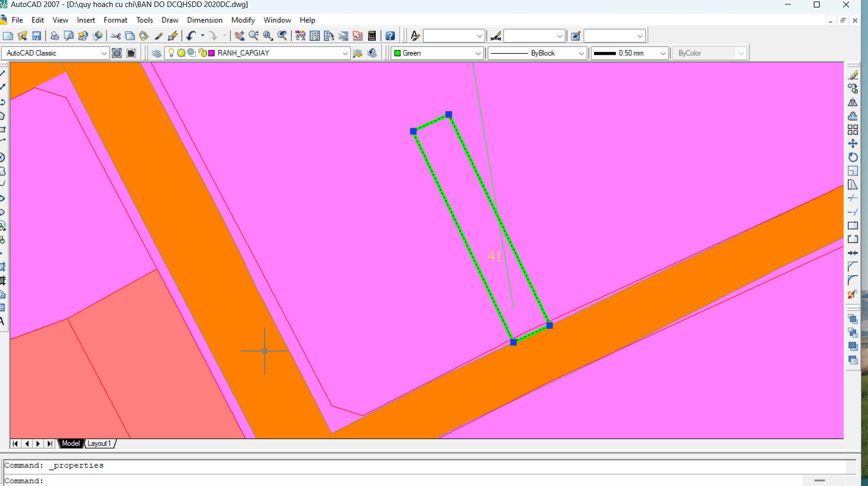Screen dimensions: 868x486
Task: Toggle RANH_CAPGIAY layer freeze sun icon
Action: [x=181, y=53]
